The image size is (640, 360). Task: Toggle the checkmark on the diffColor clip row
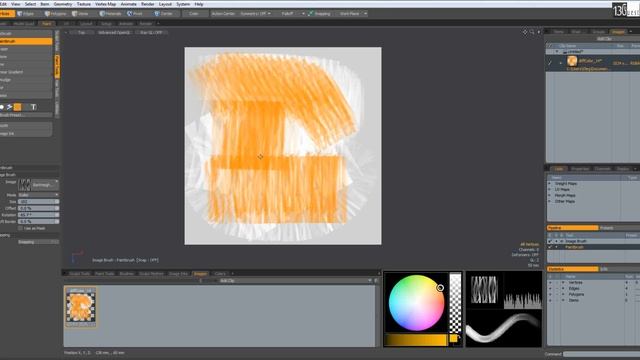pos(550,62)
